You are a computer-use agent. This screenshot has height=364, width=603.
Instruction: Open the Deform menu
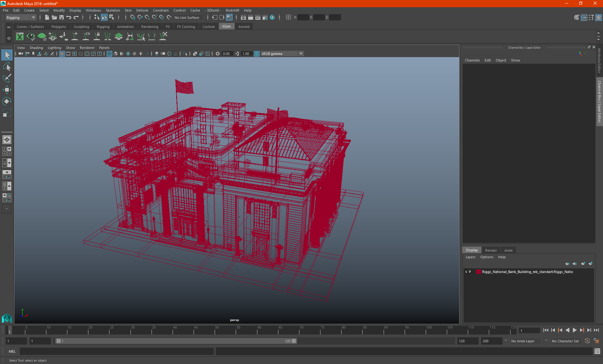click(x=142, y=10)
